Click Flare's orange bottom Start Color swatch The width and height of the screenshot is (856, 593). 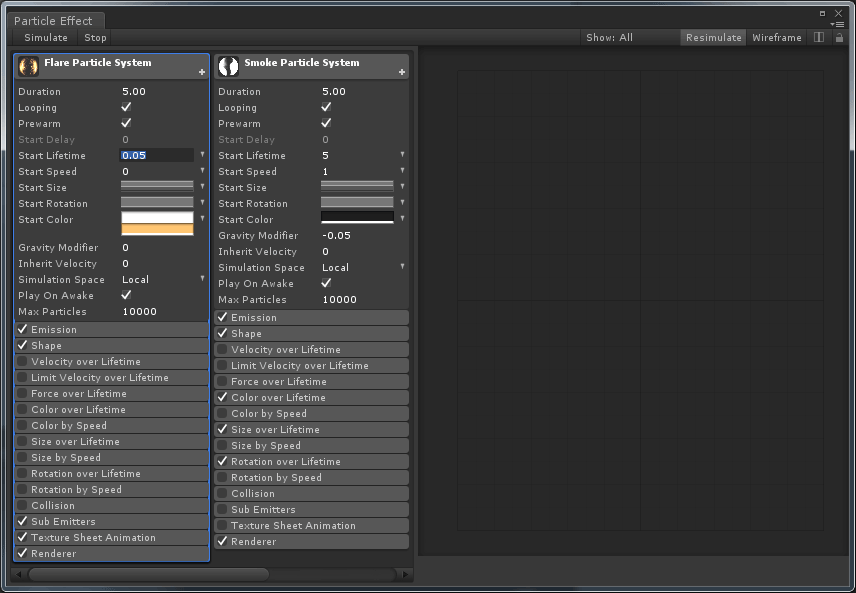(x=157, y=229)
